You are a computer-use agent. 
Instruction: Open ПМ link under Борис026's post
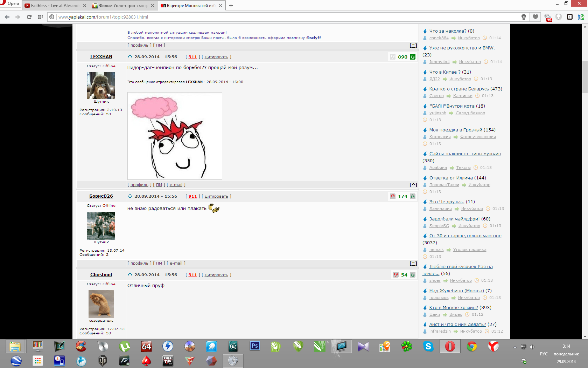159,263
